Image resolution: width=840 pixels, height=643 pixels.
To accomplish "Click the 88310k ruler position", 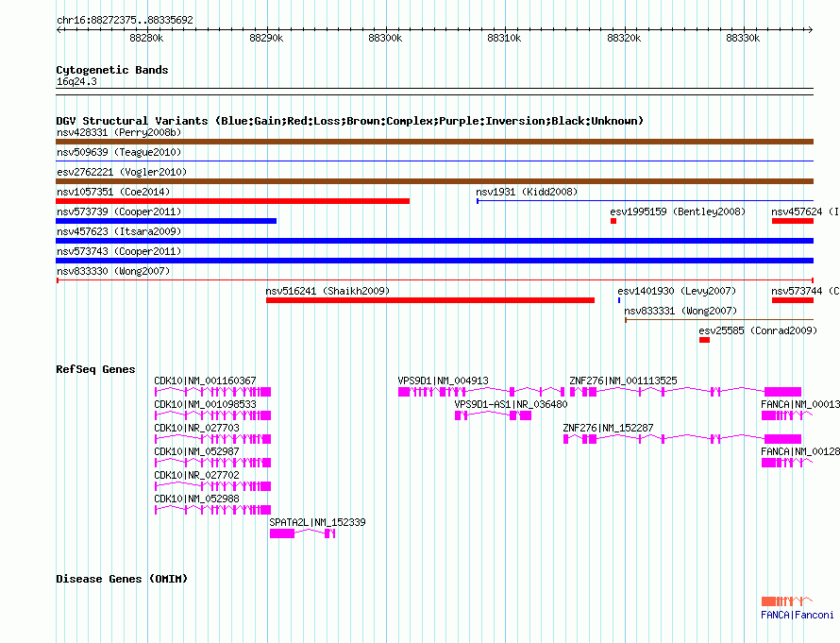I will coord(504,38).
